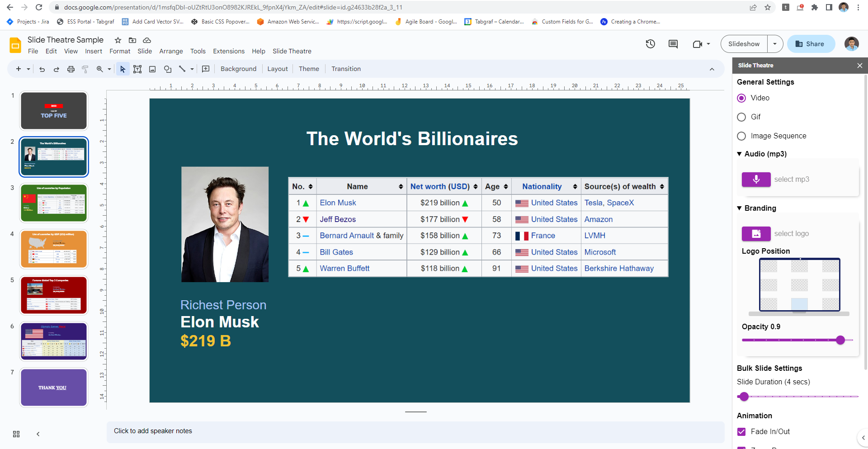Image resolution: width=868 pixels, height=449 pixels.
Task: Select bottom-center logo position cell
Action: click(799, 304)
